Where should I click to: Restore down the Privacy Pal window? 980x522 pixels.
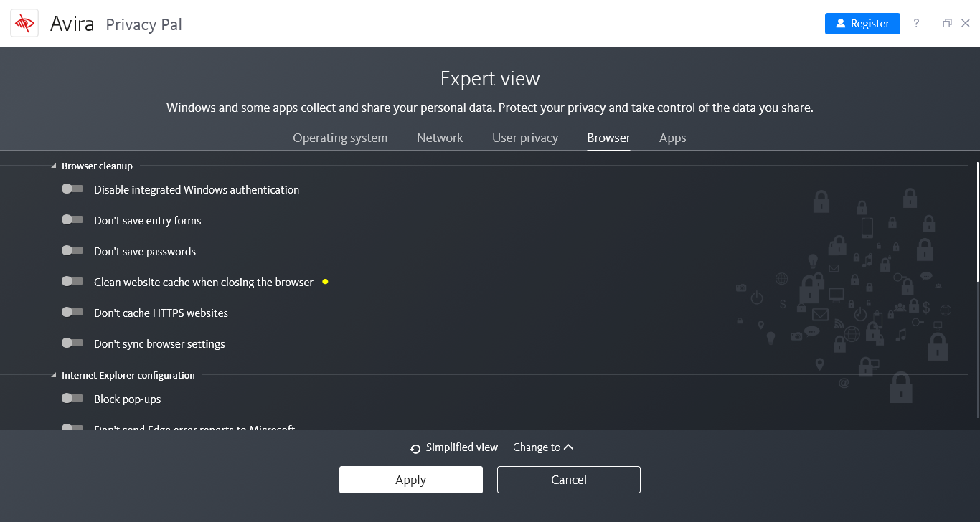coord(948,24)
